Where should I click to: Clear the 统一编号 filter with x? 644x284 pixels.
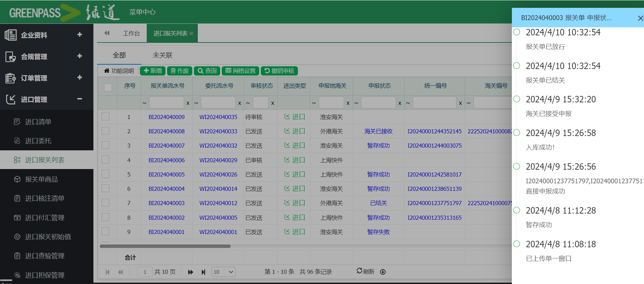click(x=460, y=103)
